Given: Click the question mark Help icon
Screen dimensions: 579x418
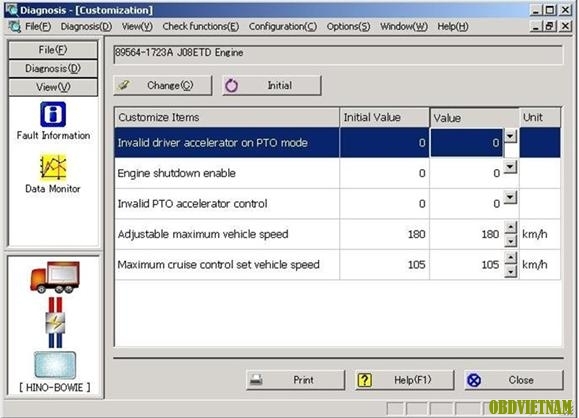Looking at the screenshot, I should pyautogui.click(x=364, y=380).
